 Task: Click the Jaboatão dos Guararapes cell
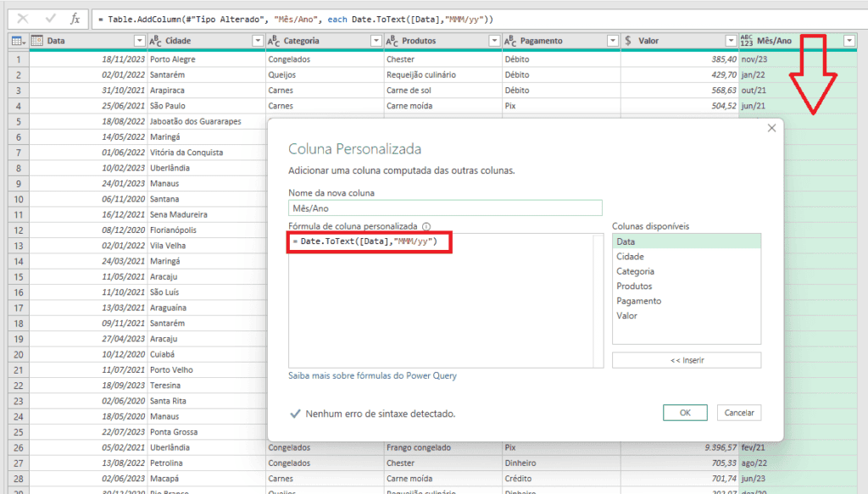[x=207, y=121]
